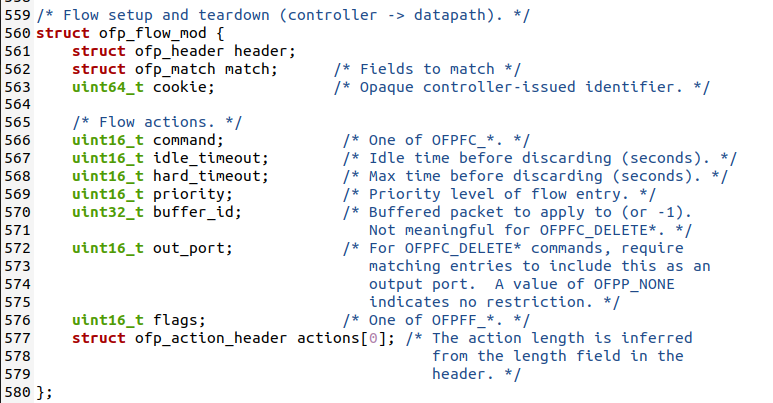This screenshot has width=773, height=403.
Task: Click the buffer_id field name
Action: [x=193, y=212]
